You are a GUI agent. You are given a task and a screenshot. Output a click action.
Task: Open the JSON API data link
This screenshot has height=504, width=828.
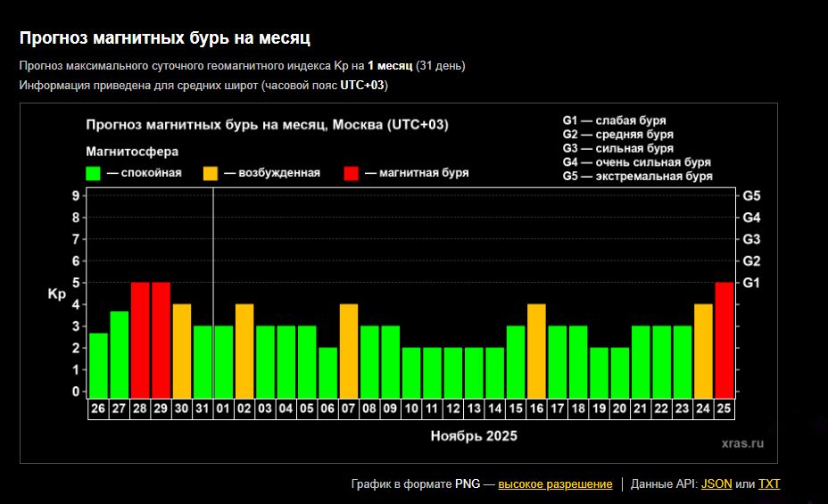click(x=716, y=483)
